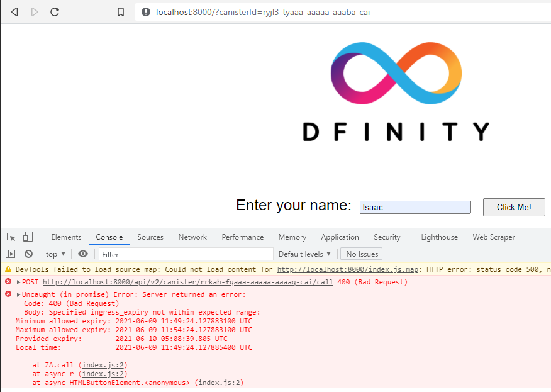Open index.js:2 link after async r
The height and width of the screenshot is (392, 551).
pos(103,374)
